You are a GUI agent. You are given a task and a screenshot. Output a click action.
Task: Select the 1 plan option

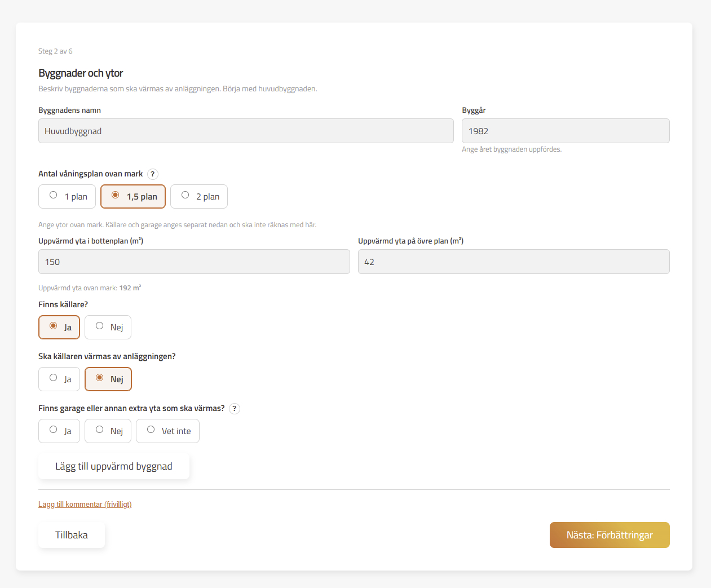67,197
